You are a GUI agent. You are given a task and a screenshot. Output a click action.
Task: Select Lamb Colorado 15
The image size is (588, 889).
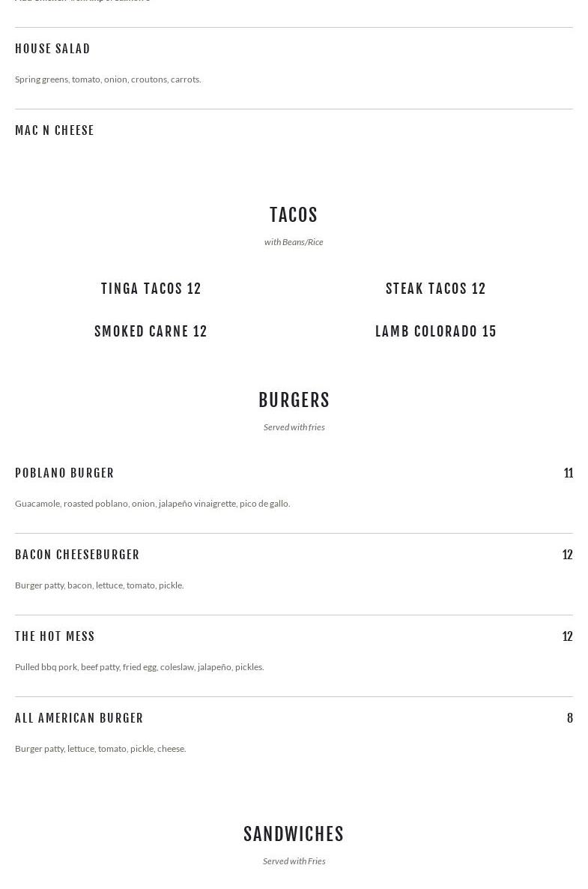coord(436,331)
